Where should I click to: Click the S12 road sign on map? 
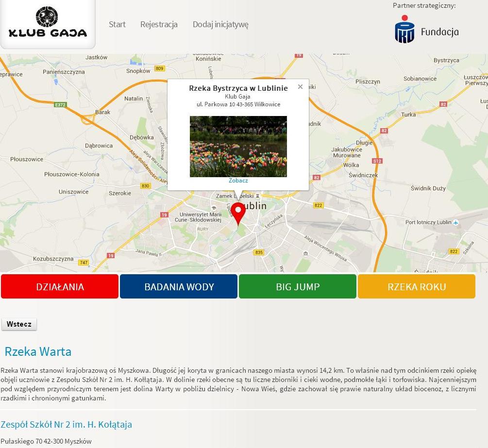click(377, 161)
